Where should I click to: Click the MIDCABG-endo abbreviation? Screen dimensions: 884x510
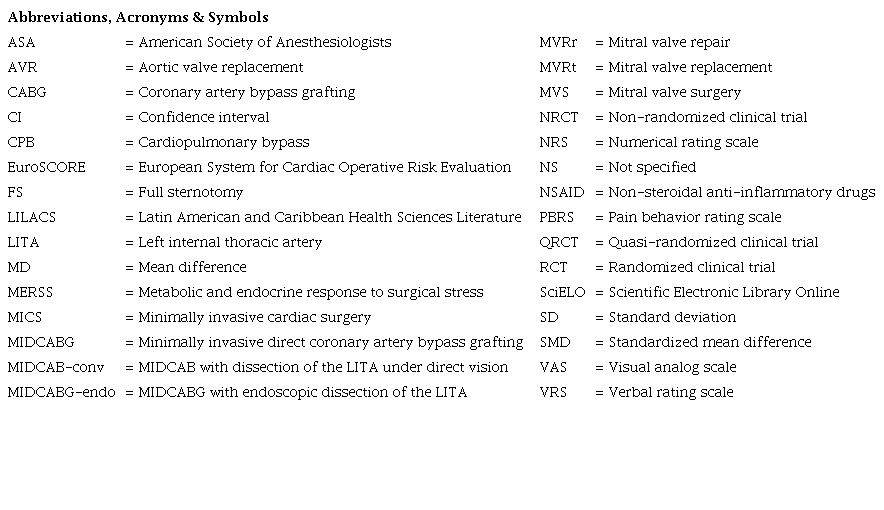coord(59,392)
